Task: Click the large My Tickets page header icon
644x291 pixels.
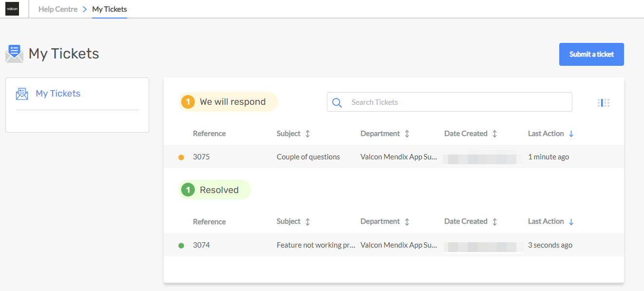Action: (x=14, y=54)
